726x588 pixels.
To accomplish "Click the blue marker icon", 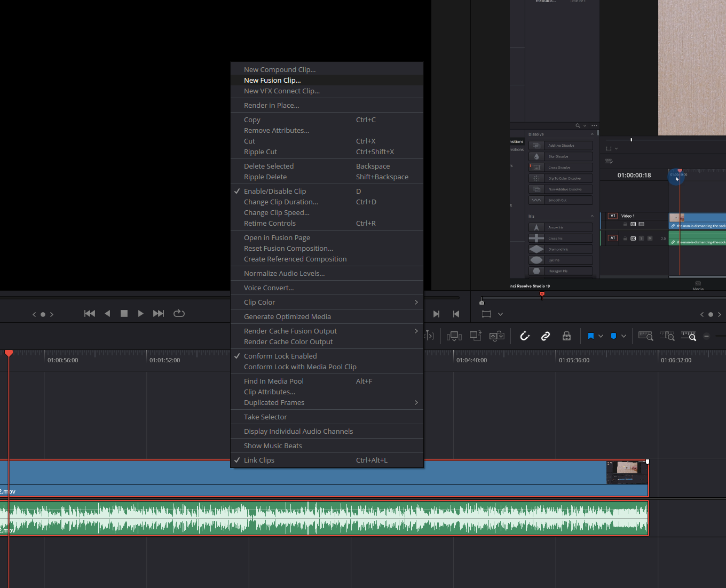I will [x=613, y=336].
